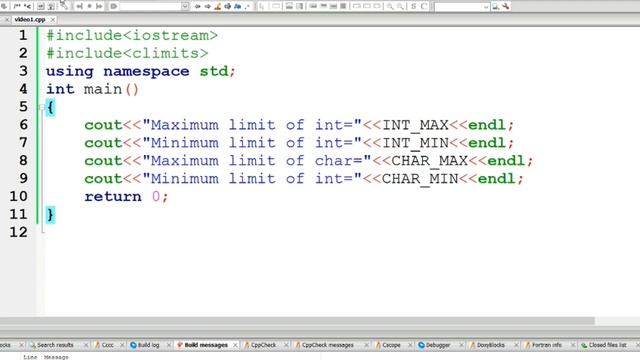Click the S toolbar icon

pyautogui.click(x=413, y=6)
